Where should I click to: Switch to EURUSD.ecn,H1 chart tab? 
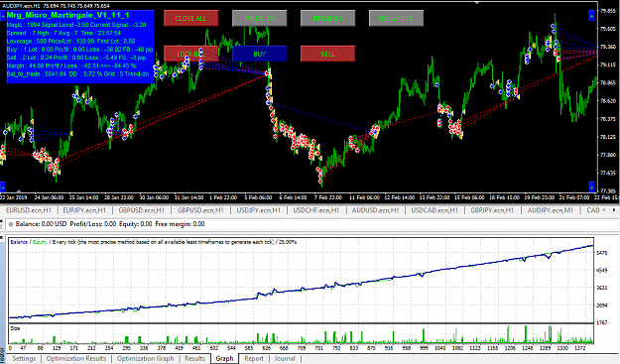29,210
